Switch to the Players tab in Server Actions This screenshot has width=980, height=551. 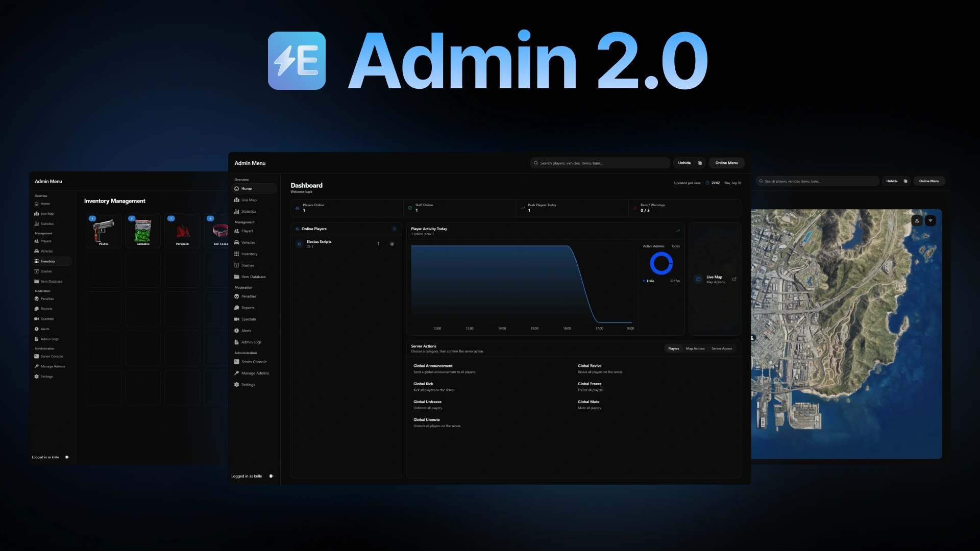click(673, 348)
